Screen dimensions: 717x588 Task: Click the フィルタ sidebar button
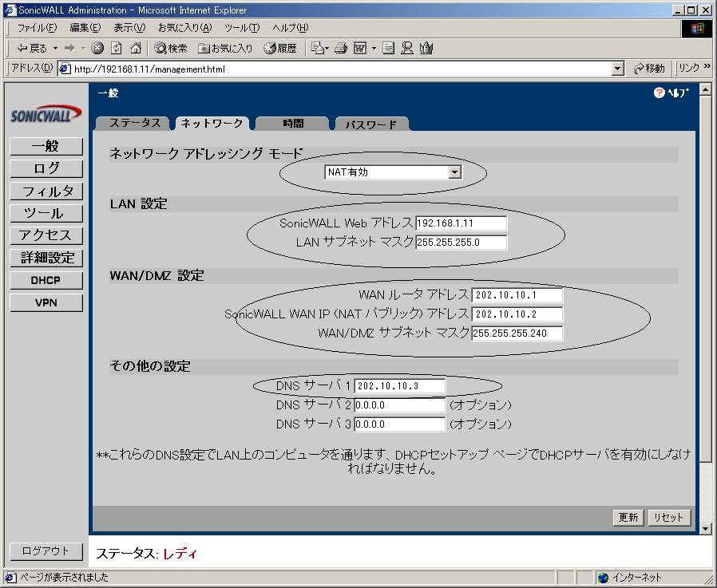coord(46,191)
